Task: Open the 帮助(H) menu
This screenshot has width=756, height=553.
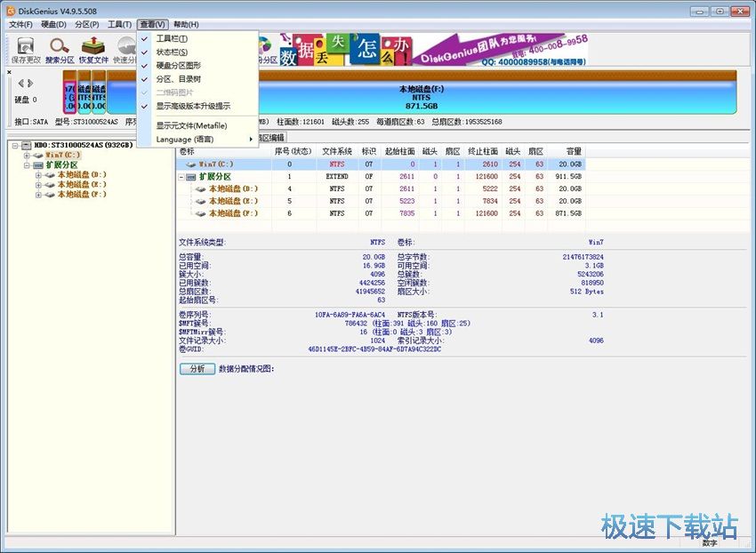Action: tap(186, 25)
